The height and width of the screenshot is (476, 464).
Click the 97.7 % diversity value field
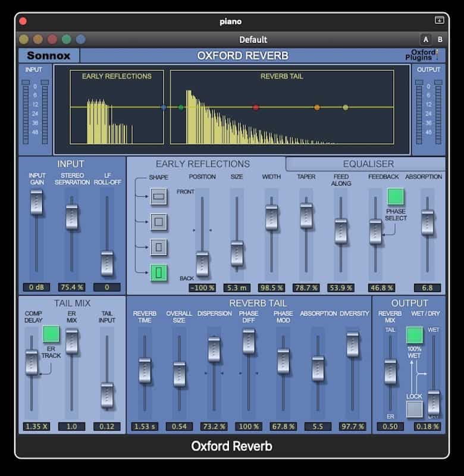(x=352, y=427)
